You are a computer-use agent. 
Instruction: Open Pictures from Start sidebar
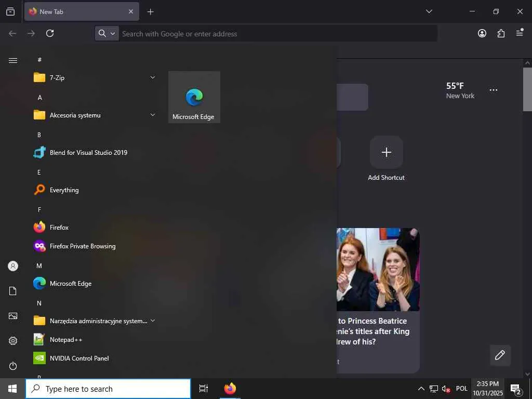pyautogui.click(x=13, y=316)
